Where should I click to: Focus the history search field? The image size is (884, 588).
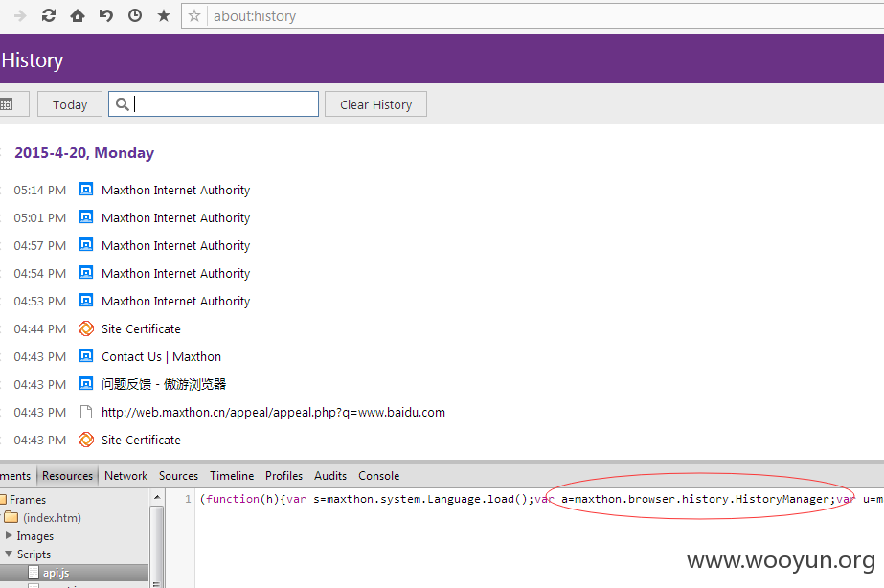(x=214, y=104)
